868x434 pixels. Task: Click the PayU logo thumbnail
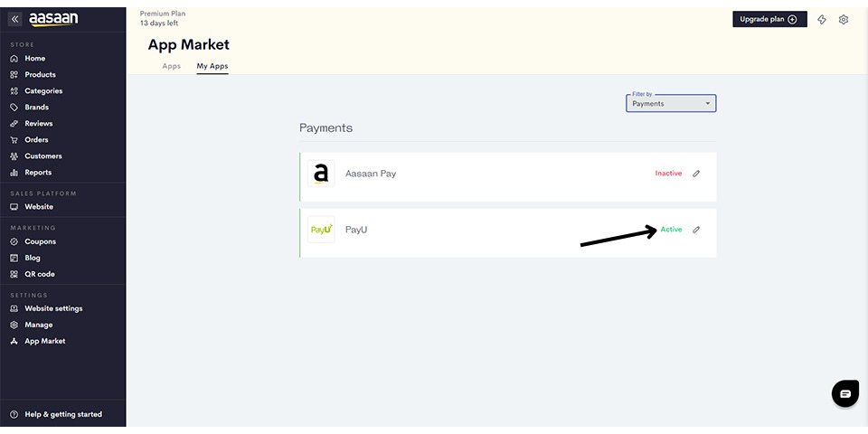pyautogui.click(x=321, y=230)
